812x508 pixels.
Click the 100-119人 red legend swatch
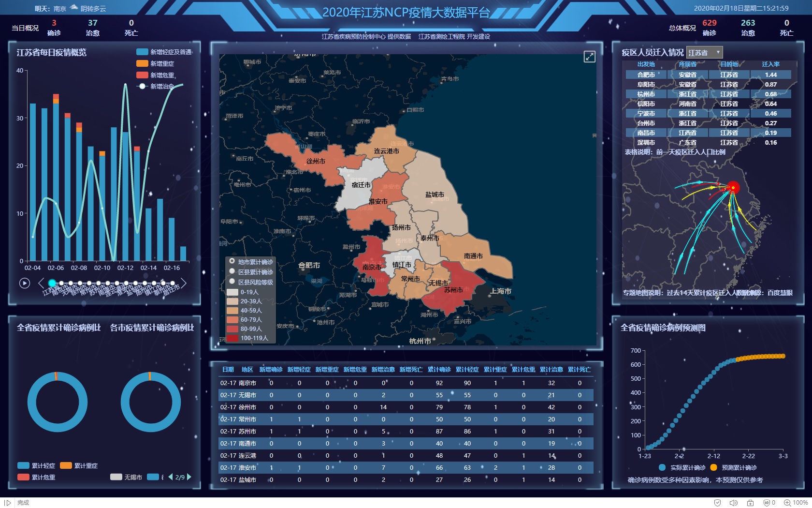232,338
